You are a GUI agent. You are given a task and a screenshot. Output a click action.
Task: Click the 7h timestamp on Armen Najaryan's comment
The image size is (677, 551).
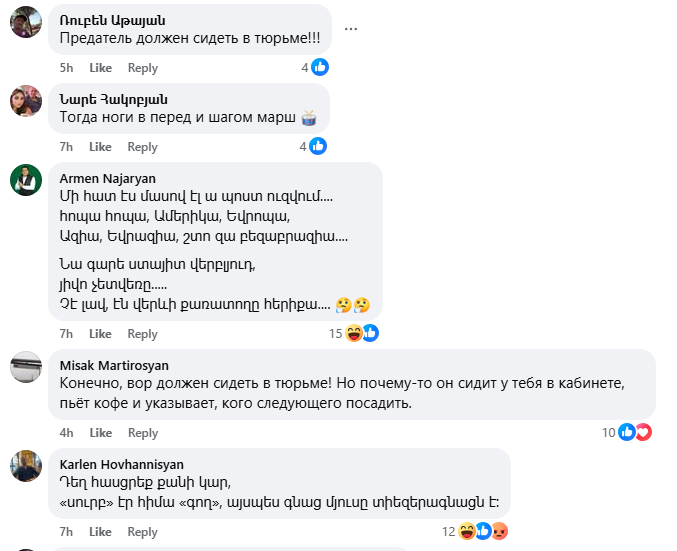pos(66,334)
